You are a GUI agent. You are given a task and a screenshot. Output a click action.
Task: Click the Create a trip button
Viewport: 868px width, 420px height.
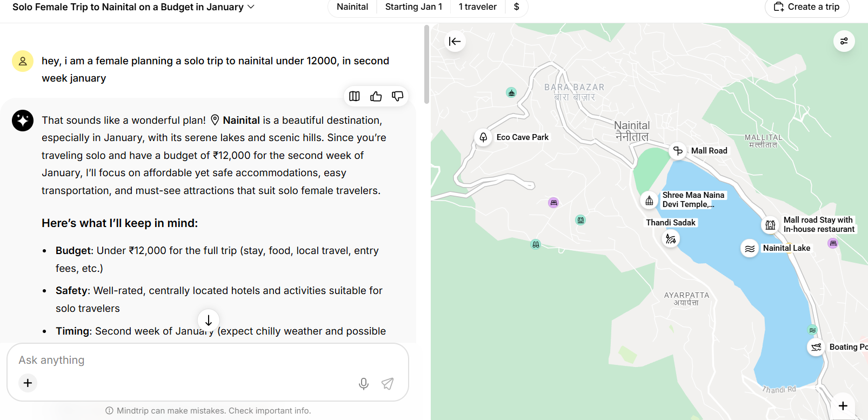807,7
